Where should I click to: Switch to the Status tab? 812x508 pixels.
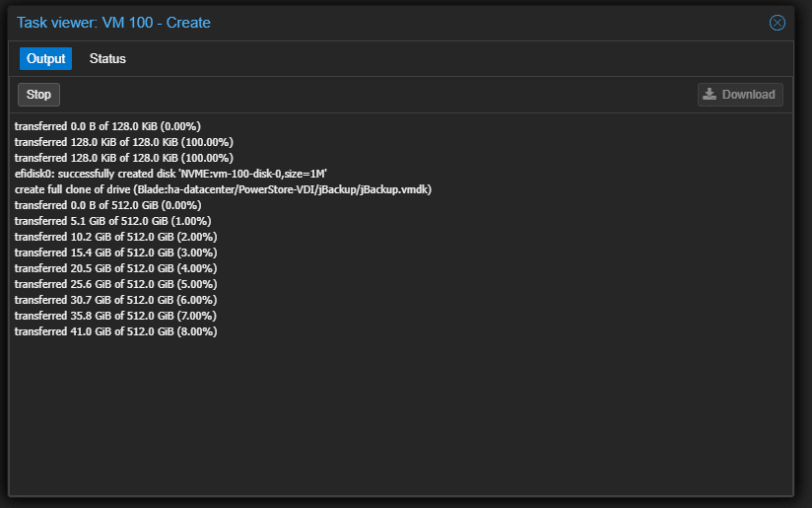[107, 58]
